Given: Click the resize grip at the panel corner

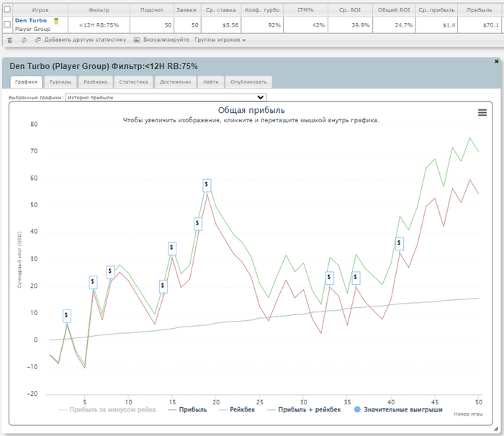Looking at the screenshot, I should coord(496,429).
